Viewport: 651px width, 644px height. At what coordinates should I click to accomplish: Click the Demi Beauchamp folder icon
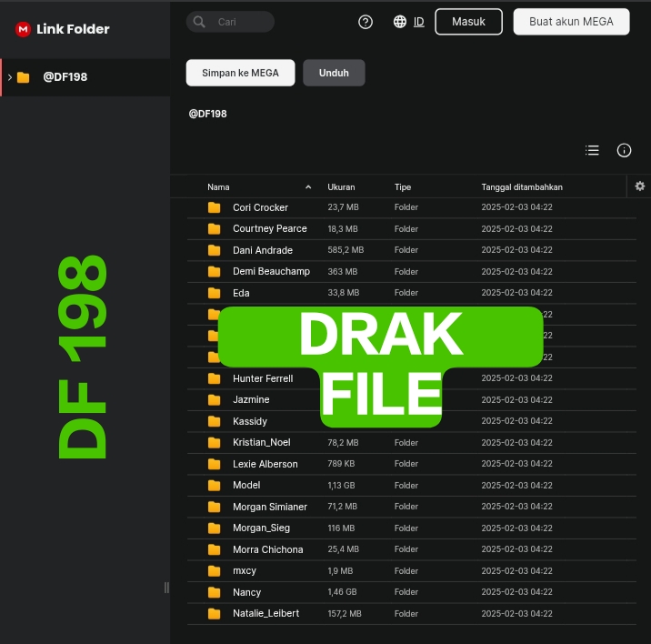tap(215, 272)
